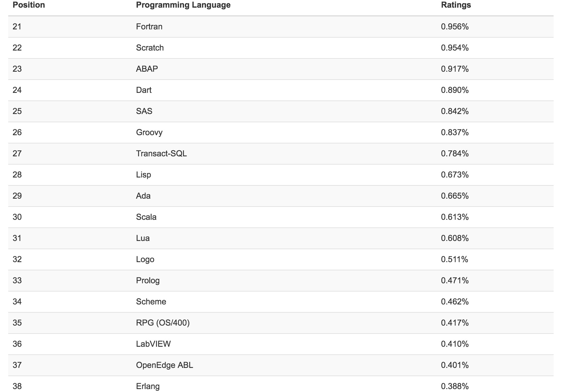The height and width of the screenshot is (392, 563).
Task: Select the Prolog language name
Action: point(148,281)
